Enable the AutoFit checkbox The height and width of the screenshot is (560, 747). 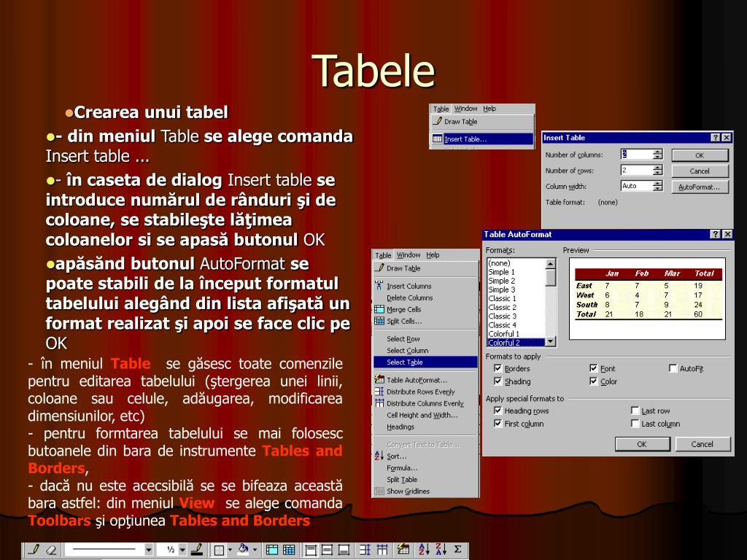pos(673,368)
